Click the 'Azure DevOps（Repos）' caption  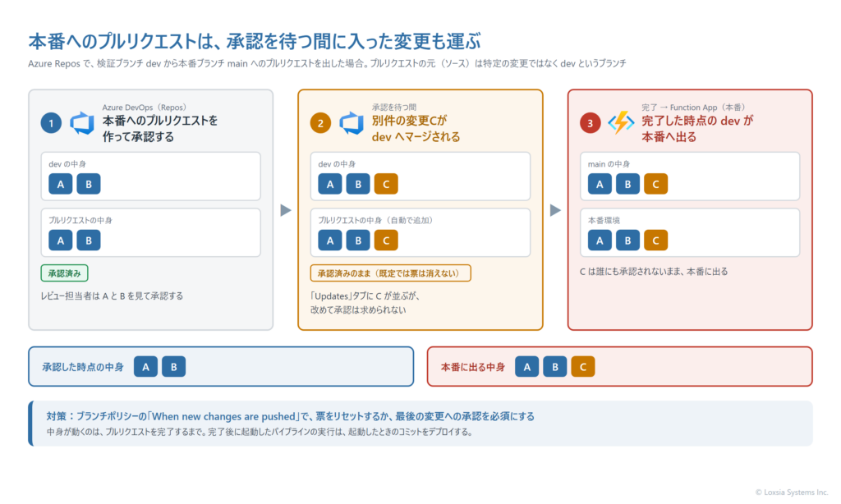(145, 108)
